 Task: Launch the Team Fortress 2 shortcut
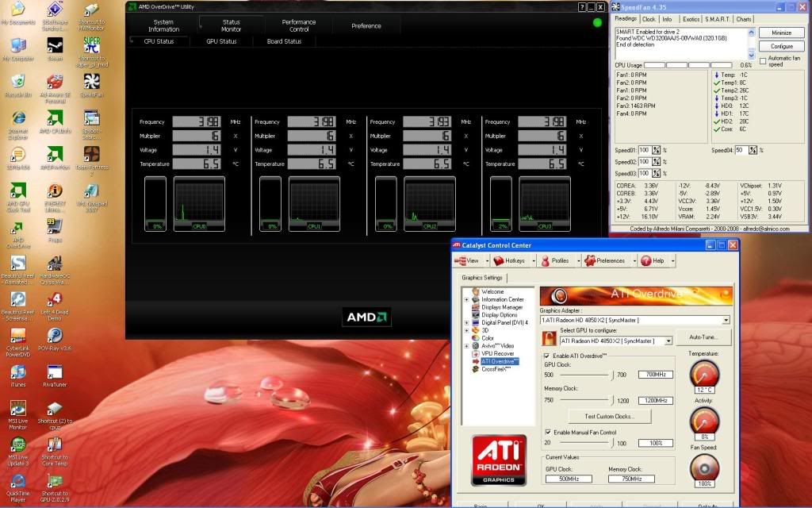[x=92, y=160]
